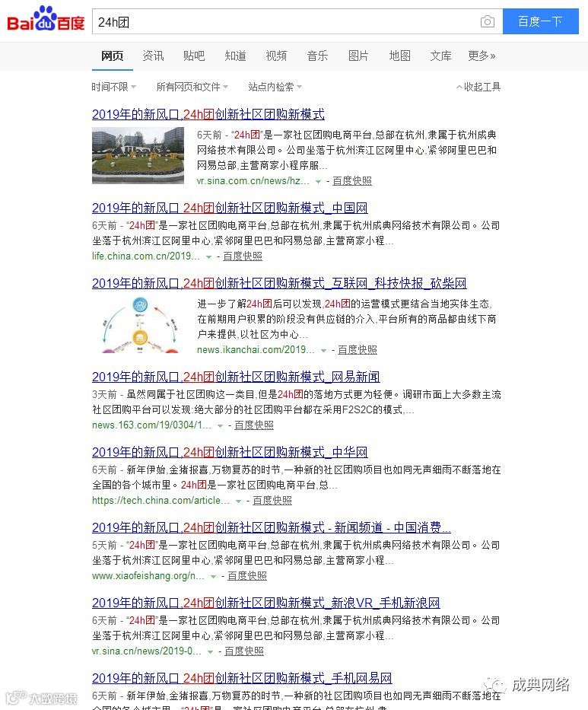The image size is (588, 710).
Task: Click the vr.sina.cn/news/2019-0 URL text
Action: tap(147, 651)
